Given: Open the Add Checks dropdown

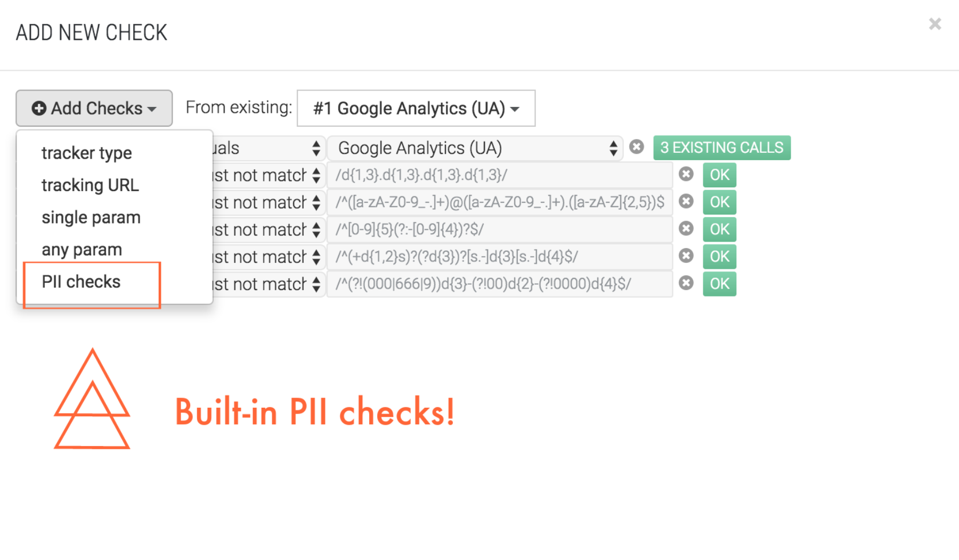Looking at the screenshot, I should coord(94,108).
